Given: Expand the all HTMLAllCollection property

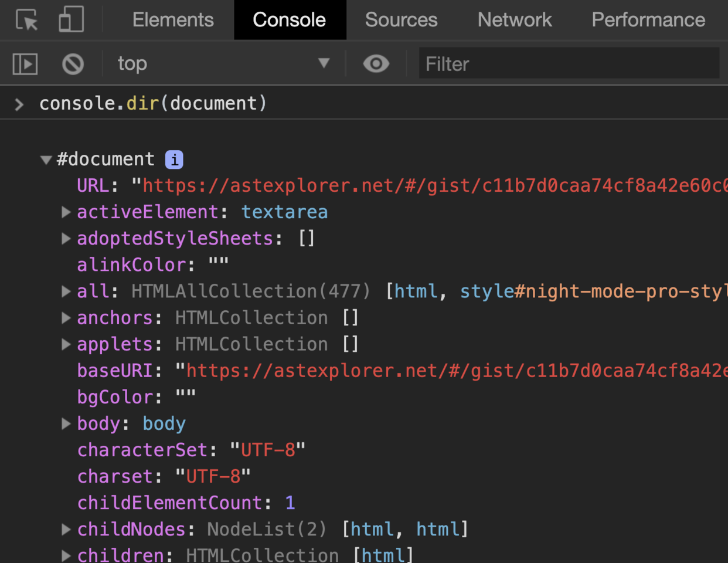Looking at the screenshot, I should (x=66, y=291).
